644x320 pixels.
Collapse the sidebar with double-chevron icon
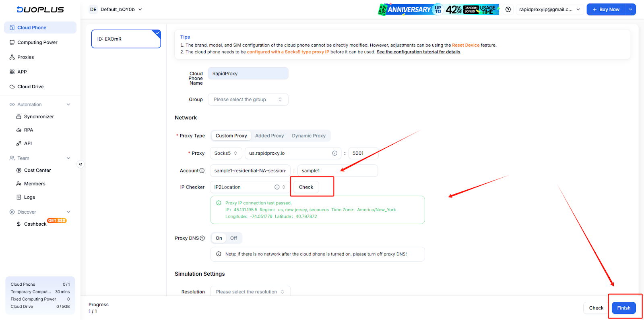coord(80,164)
